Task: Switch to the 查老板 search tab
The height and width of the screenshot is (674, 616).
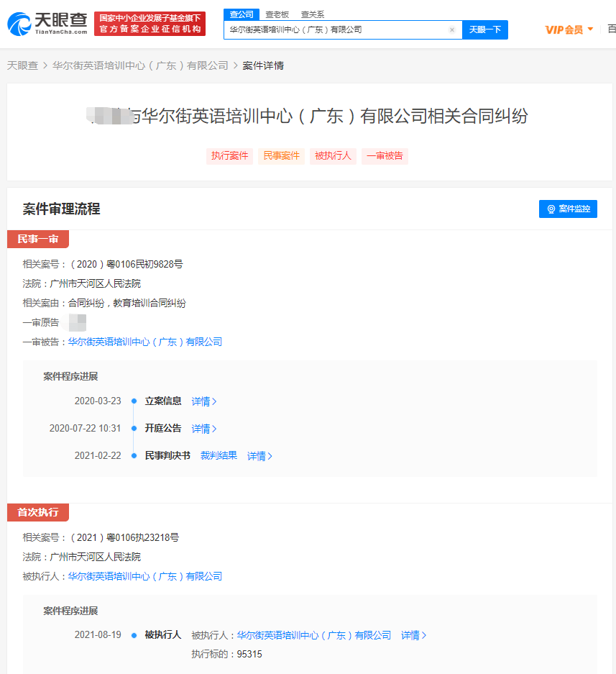Action: pyautogui.click(x=277, y=14)
